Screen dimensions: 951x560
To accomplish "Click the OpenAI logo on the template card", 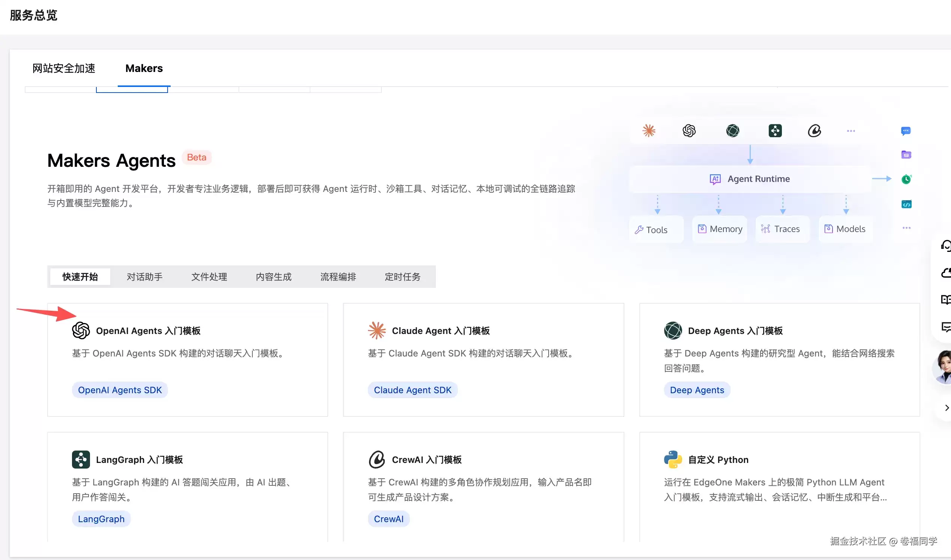I will (x=81, y=331).
